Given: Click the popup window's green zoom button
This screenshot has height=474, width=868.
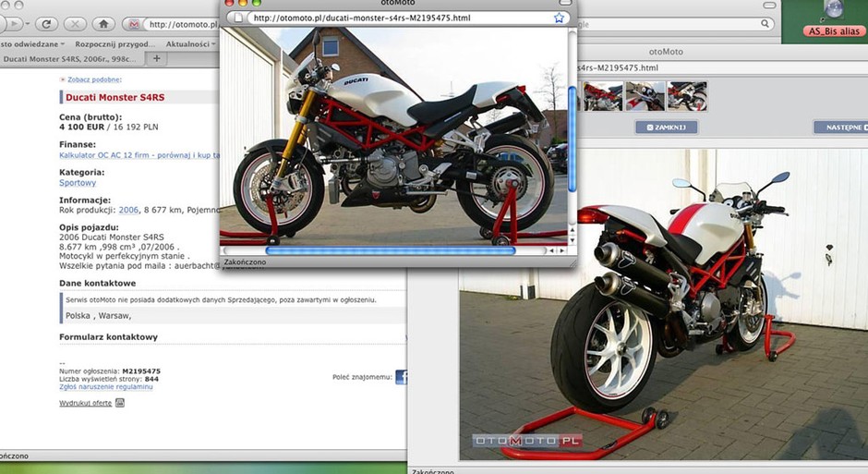Looking at the screenshot, I should [x=256, y=3].
